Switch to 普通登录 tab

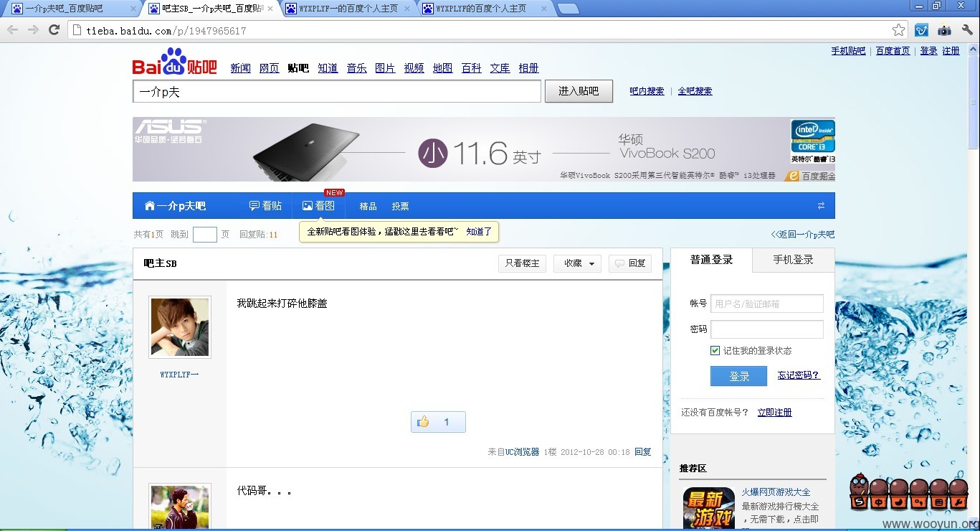pyautogui.click(x=711, y=260)
